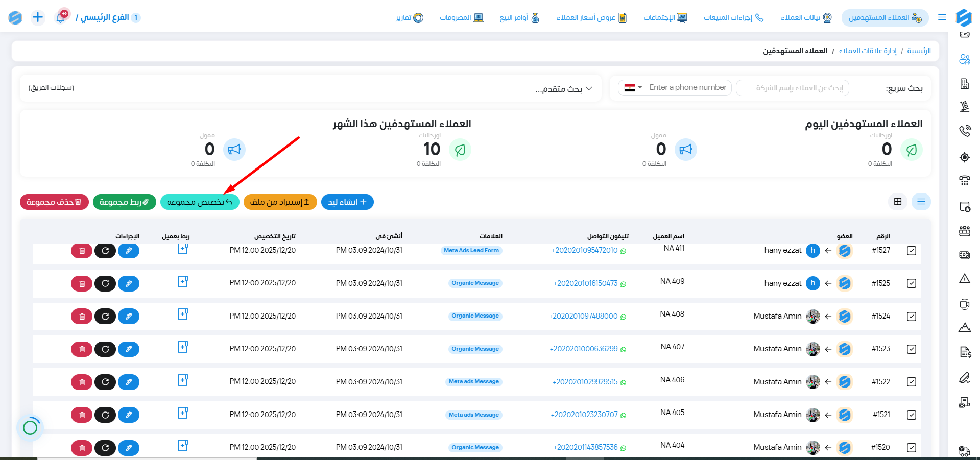Open the المصروفات expenses menu
This screenshot has height=460, width=980.
tap(461, 18)
